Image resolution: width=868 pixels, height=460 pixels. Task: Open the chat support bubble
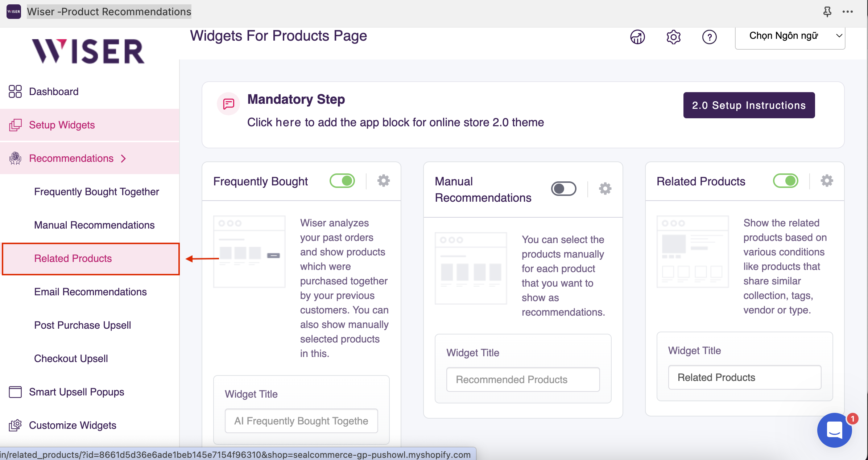click(x=834, y=430)
